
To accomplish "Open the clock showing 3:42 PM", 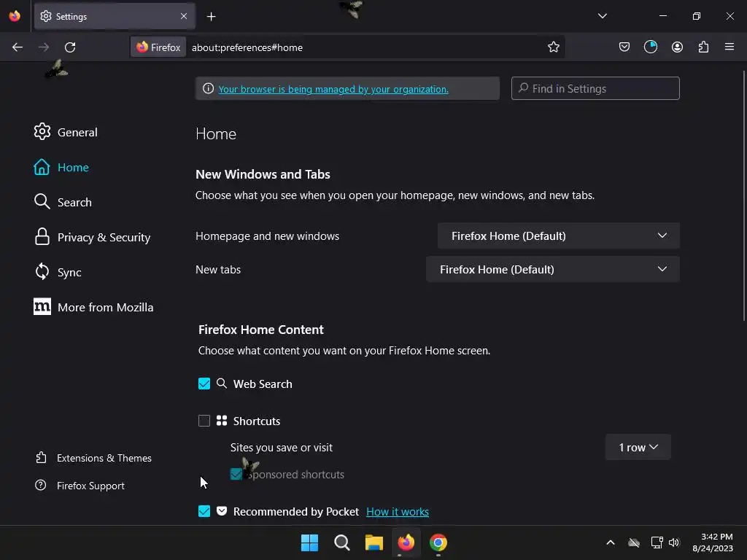I will pyautogui.click(x=713, y=542).
